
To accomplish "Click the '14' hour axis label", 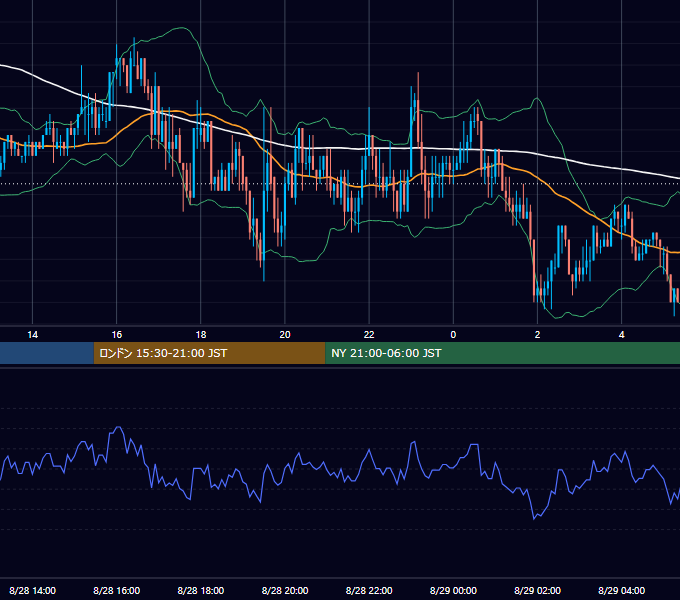I will (x=33, y=335).
